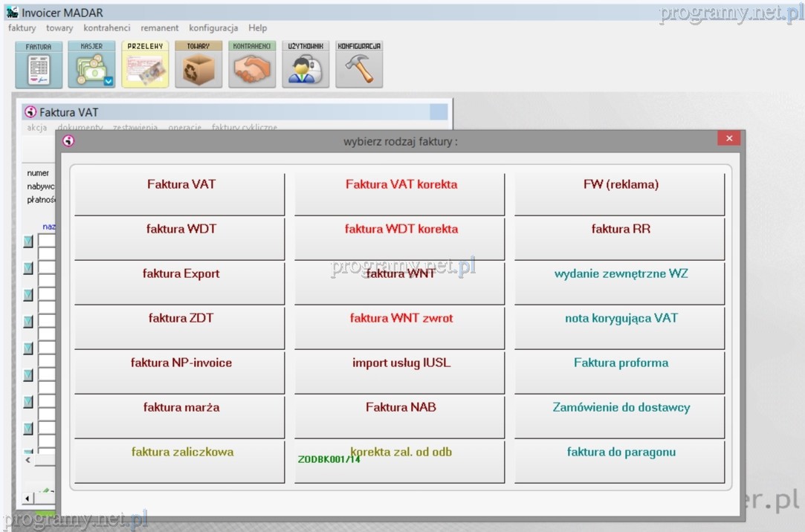The image size is (805, 532).
Task: Select the Towary box icon
Action: click(198, 65)
